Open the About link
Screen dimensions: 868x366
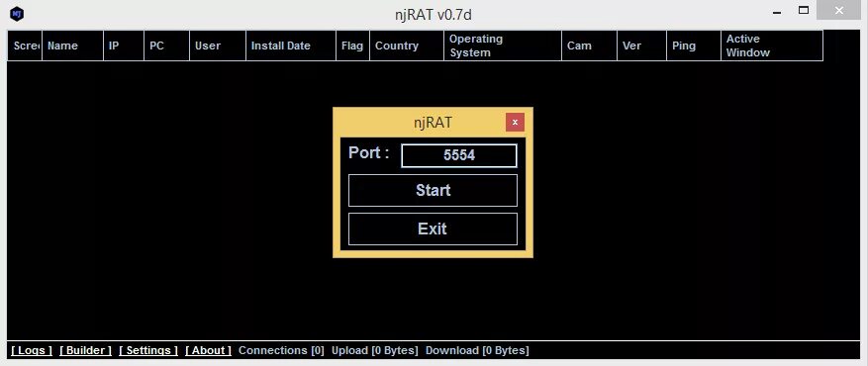(208, 350)
